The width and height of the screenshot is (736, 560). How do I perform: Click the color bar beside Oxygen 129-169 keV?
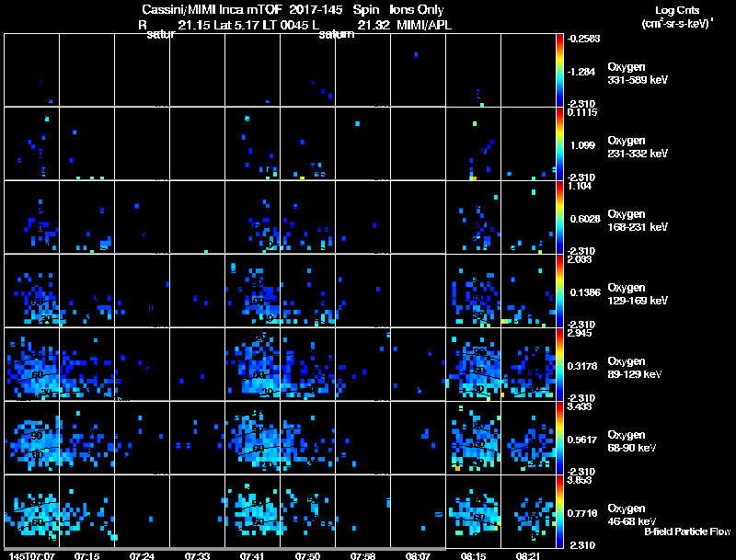tap(559, 291)
